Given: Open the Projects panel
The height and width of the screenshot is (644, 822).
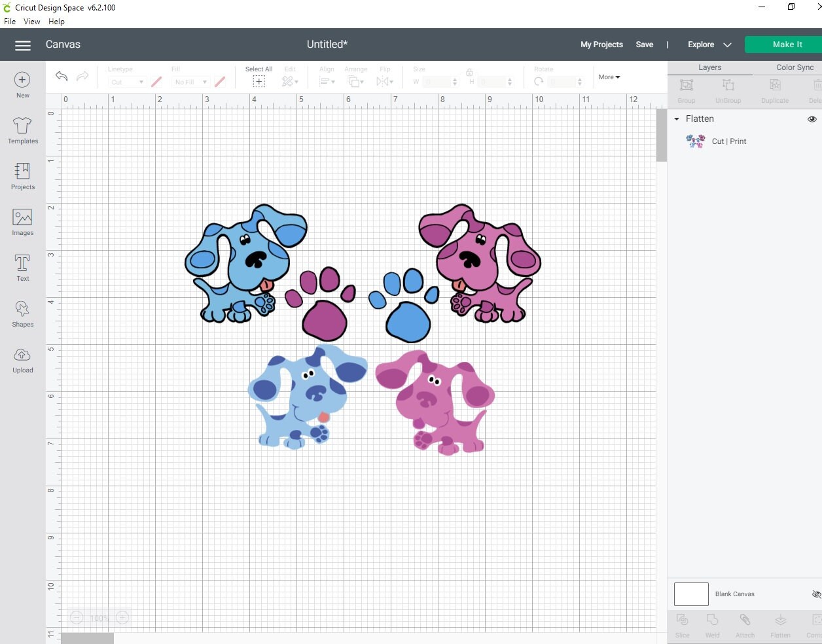Looking at the screenshot, I should (x=23, y=176).
